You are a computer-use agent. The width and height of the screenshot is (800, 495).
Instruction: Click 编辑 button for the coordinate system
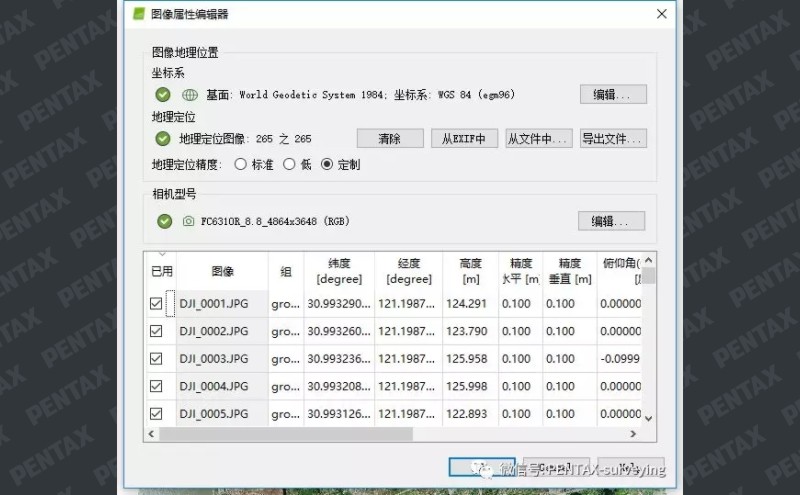point(612,95)
